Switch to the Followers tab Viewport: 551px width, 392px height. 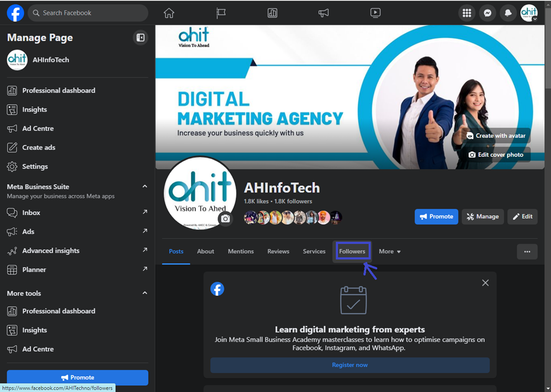pos(352,251)
